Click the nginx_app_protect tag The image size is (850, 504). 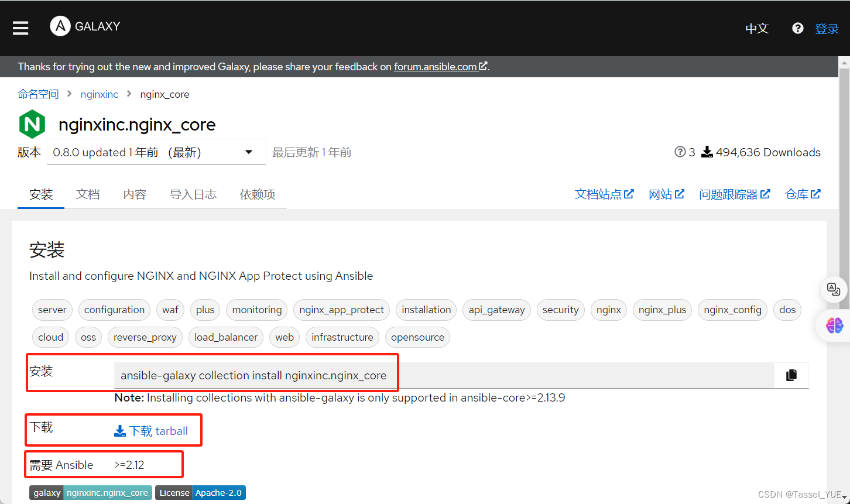coord(342,310)
